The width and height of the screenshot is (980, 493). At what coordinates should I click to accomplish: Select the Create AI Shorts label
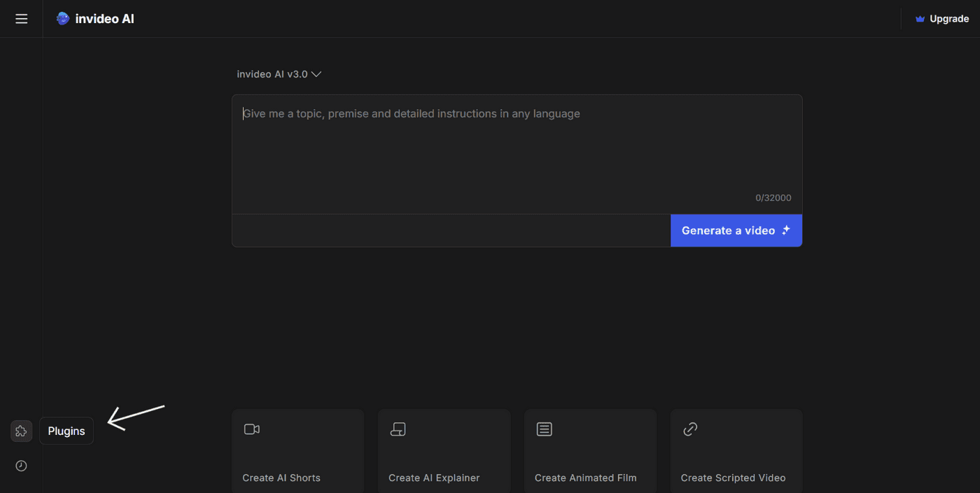tap(281, 478)
